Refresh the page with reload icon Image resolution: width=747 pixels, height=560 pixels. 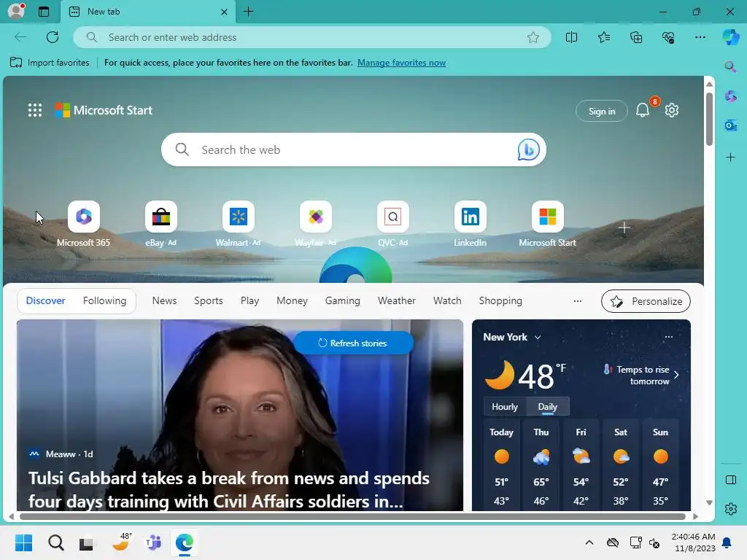[53, 37]
